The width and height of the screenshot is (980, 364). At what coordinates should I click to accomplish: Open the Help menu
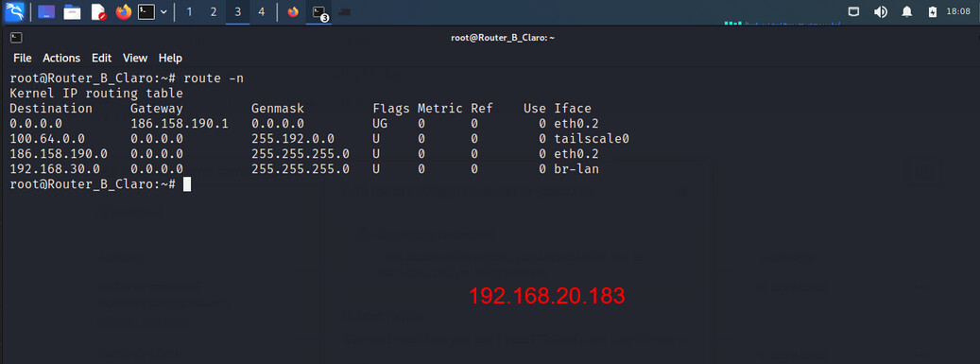pyautogui.click(x=170, y=58)
